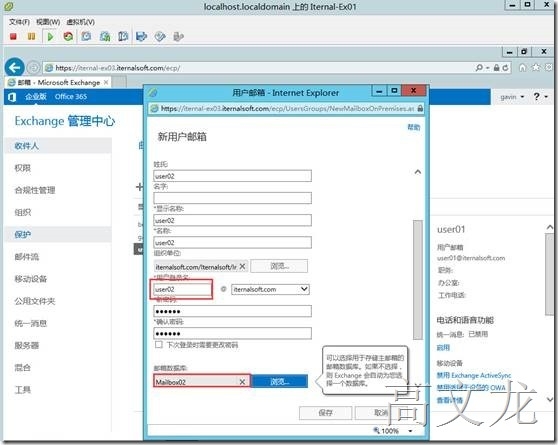Select 收件人 in the left navigation
Viewport: 558px width, 445px height.
tap(58, 146)
